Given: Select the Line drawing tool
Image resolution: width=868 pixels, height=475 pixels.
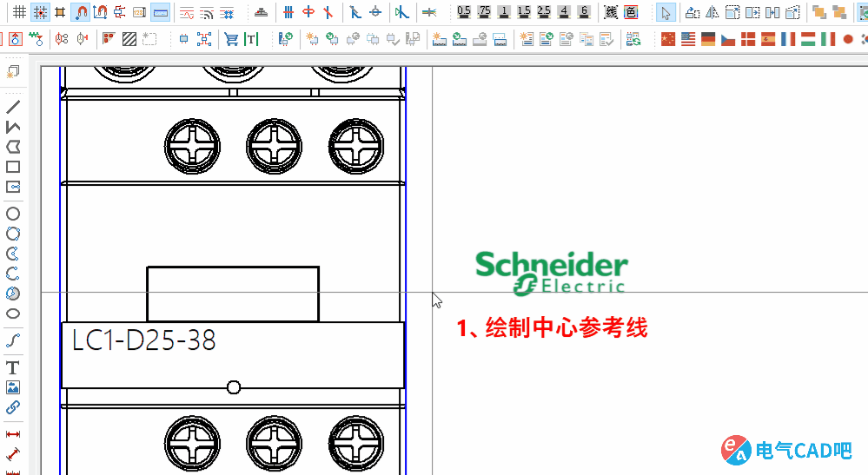Looking at the screenshot, I should coord(13,107).
